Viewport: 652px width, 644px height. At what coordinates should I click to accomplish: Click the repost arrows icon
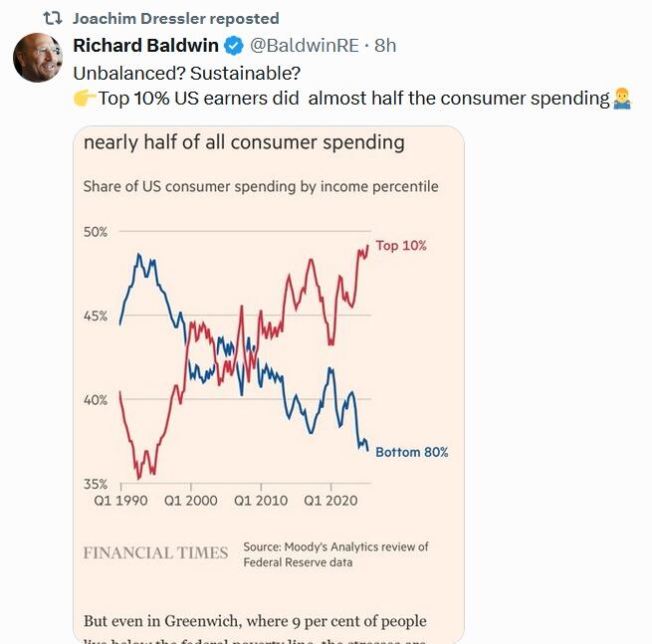point(54,18)
